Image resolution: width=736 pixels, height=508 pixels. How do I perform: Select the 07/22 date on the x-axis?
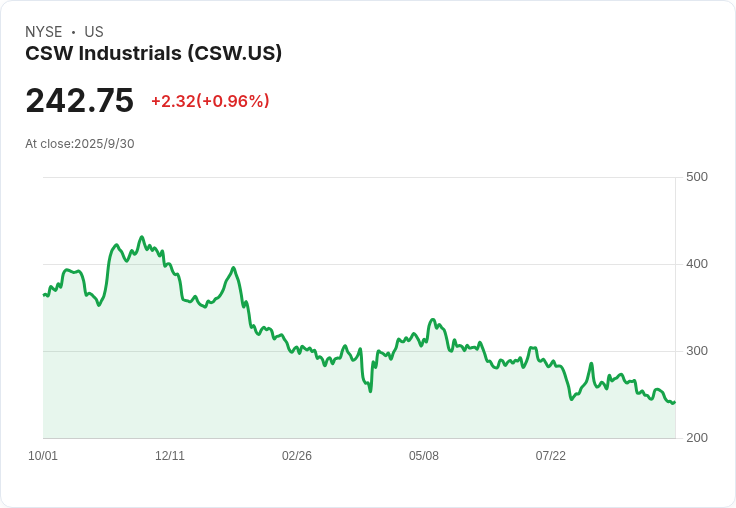tap(551, 456)
